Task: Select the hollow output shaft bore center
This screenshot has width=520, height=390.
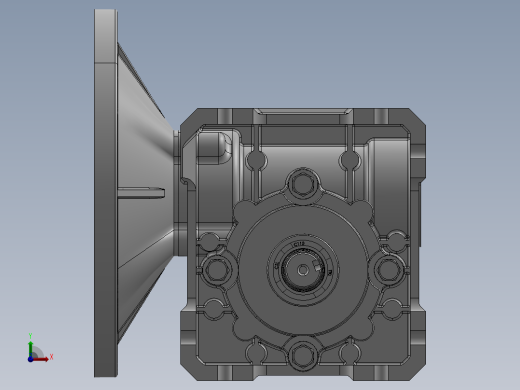Action: click(x=303, y=270)
